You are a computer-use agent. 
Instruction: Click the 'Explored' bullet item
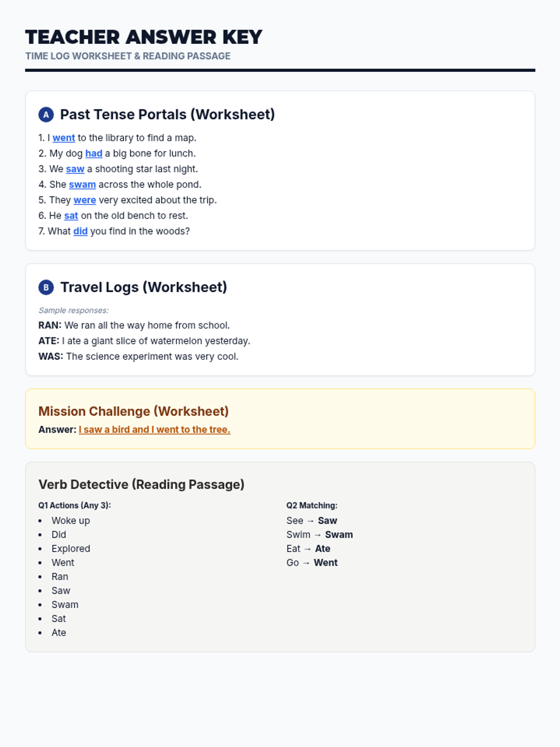(x=70, y=549)
